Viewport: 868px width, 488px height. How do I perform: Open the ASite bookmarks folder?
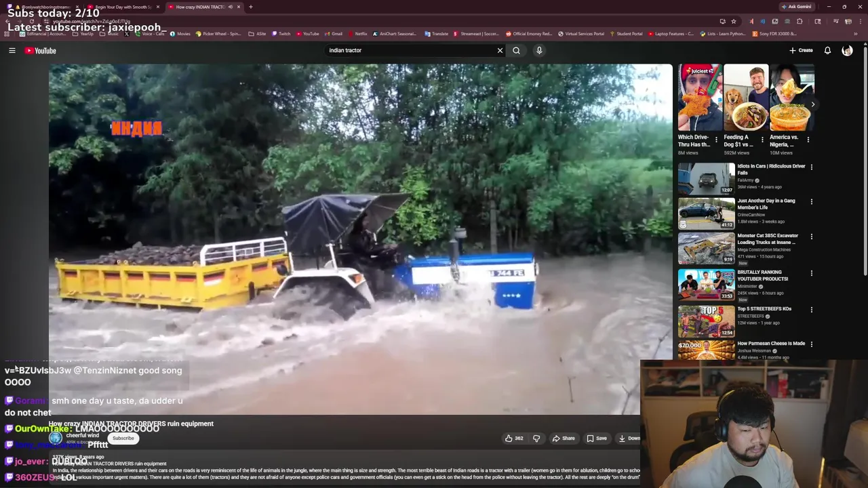tap(257, 33)
